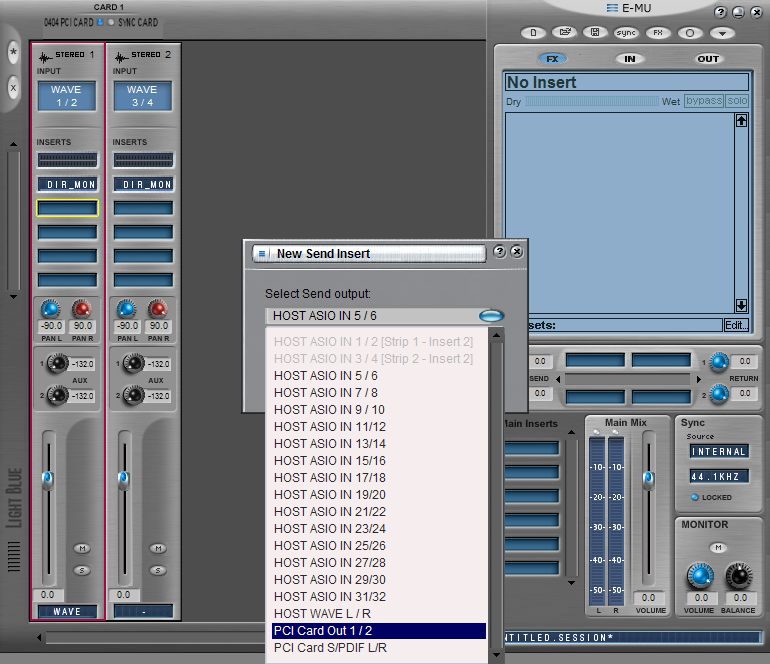Click the Main Mix volume fader
The height and width of the screenshot is (664, 770).
[x=648, y=479]
